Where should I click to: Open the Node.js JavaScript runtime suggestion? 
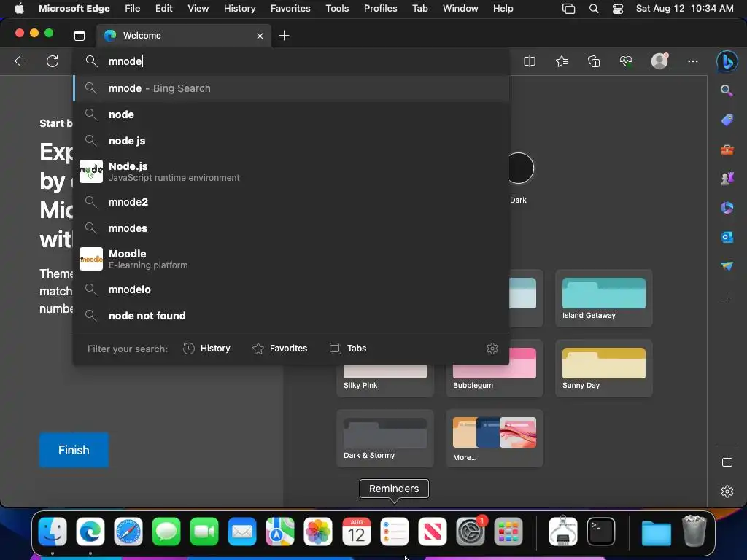click(291, 171)
